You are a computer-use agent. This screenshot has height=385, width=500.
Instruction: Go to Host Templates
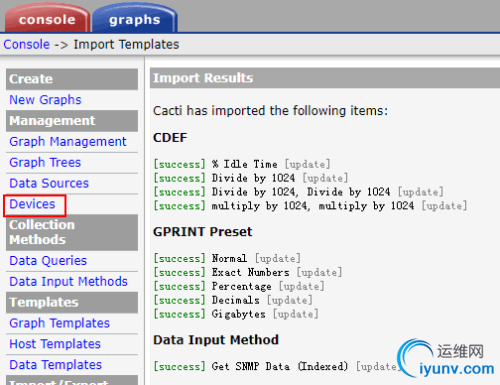coord(55,344)
